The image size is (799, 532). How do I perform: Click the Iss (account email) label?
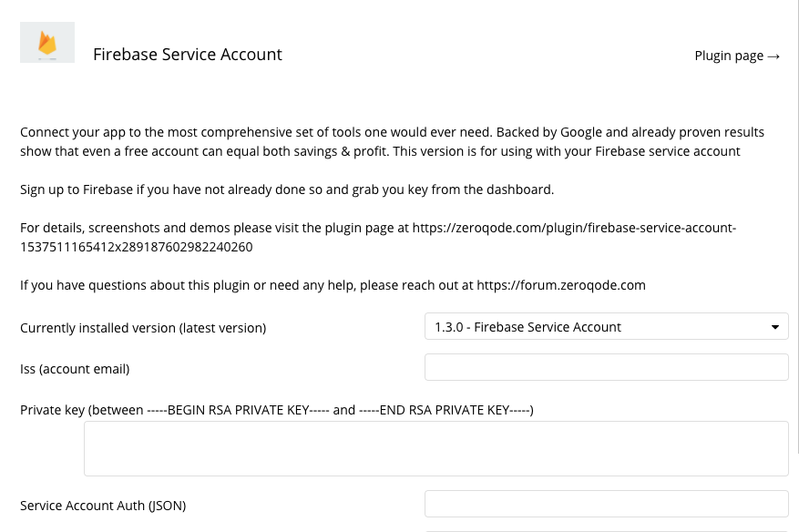[75, 368]
